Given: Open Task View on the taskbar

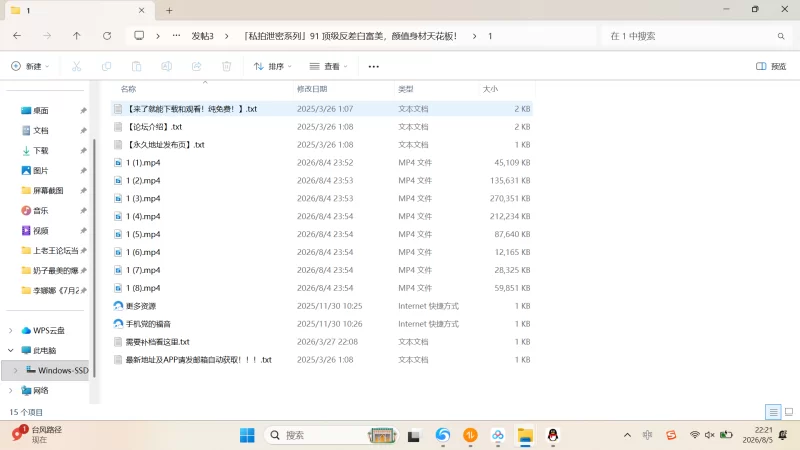Looking at the screenshot, I should pyautogui.click(x=413, y=436).
